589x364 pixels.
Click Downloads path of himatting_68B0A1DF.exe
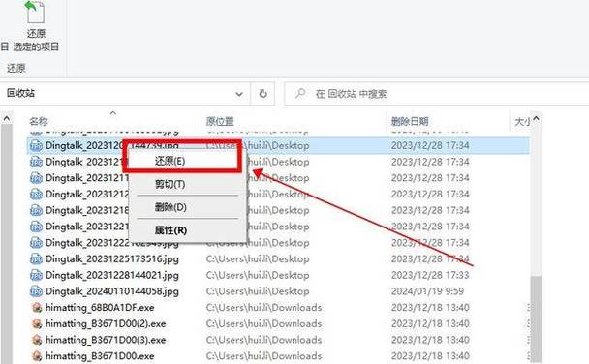pos(263,307)
